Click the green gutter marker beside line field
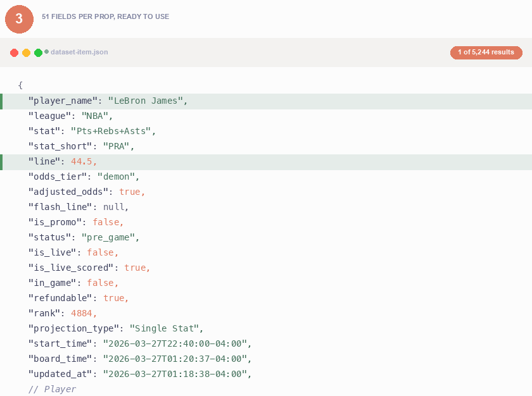 3,161
